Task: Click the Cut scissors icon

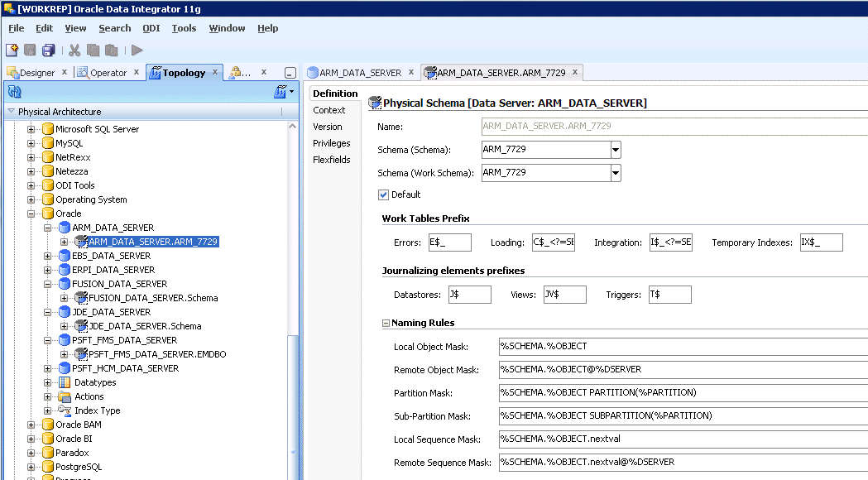Action: [x=74, y=50]
